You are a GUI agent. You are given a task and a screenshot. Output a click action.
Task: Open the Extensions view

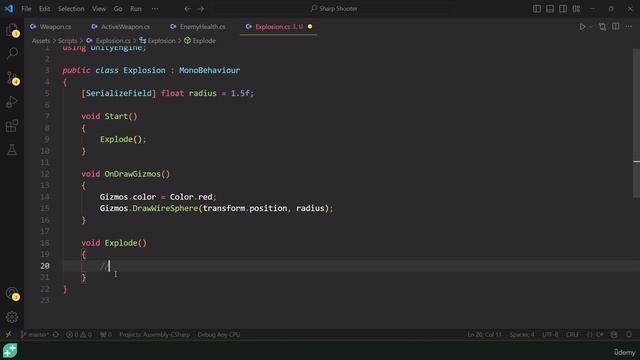pos(12,126)
